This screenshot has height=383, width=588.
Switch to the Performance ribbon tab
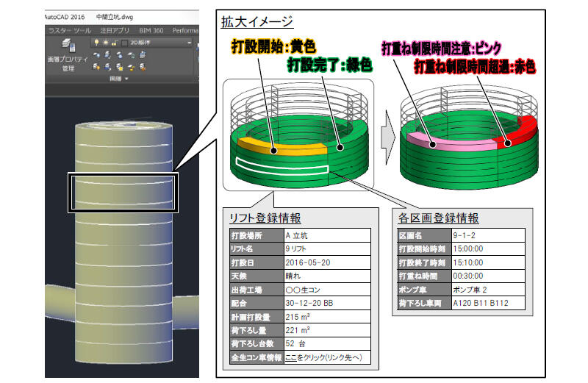[x=185, y=30]
